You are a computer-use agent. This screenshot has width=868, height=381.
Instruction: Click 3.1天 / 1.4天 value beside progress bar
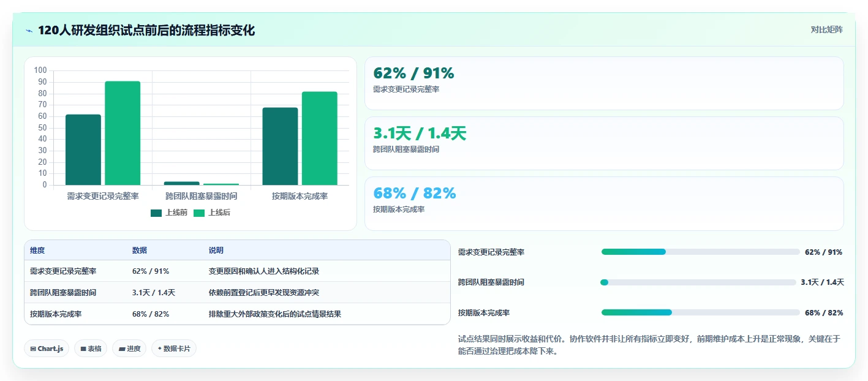click(x=822, y=282)
